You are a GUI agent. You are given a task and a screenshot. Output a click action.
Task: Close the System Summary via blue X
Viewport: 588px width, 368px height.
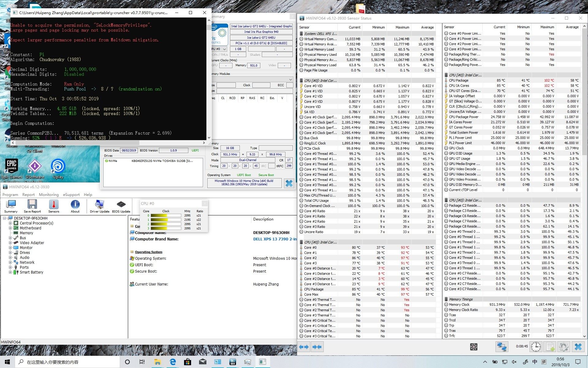coord(289,183)
